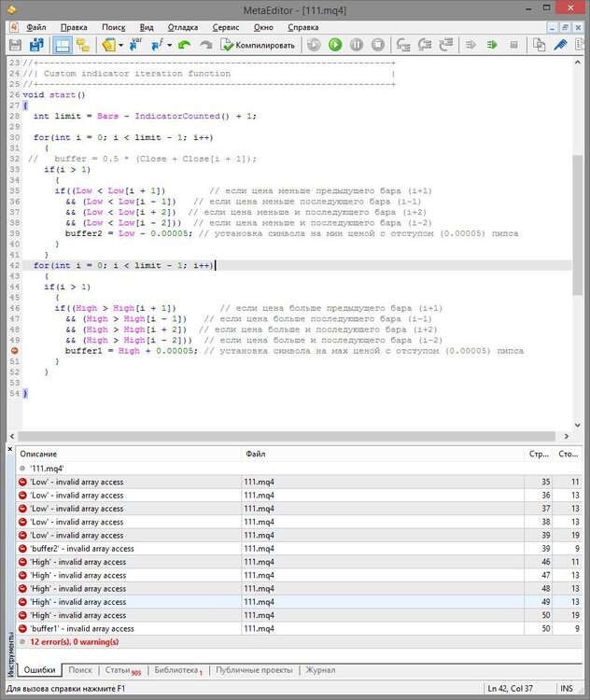
Task: Click the list functions 'f' icon
Action: coord(157,45)
